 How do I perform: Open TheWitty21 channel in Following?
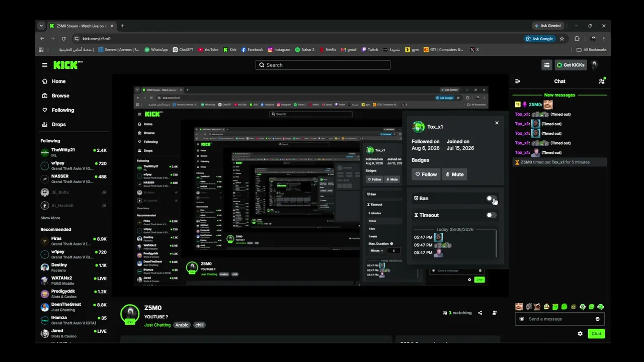point(73,152)
